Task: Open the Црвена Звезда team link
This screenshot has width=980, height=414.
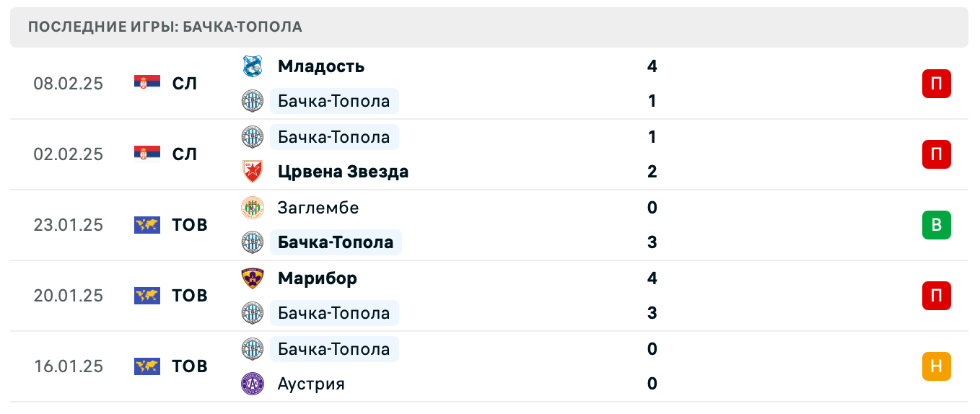Action: (x=343, y=172)
